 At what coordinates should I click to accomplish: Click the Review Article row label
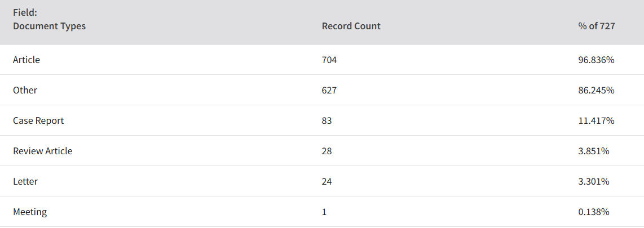click(43, 151)
